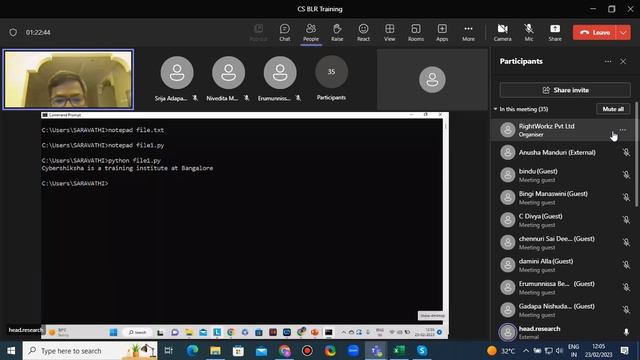Unmute the Mic in meeting toolbar

(529, 33)
